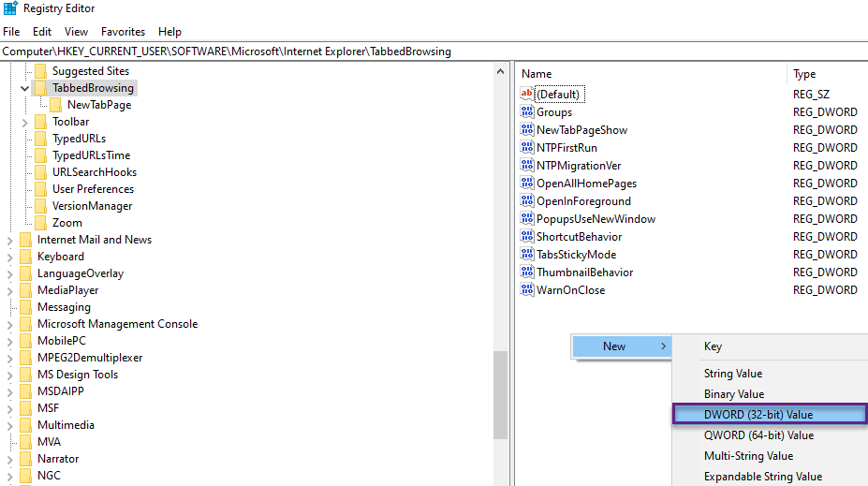The height and width of the screenshot is (486, 868).
Task: Click the NewTabPage subfolder icon
Action: click(55, 105)
